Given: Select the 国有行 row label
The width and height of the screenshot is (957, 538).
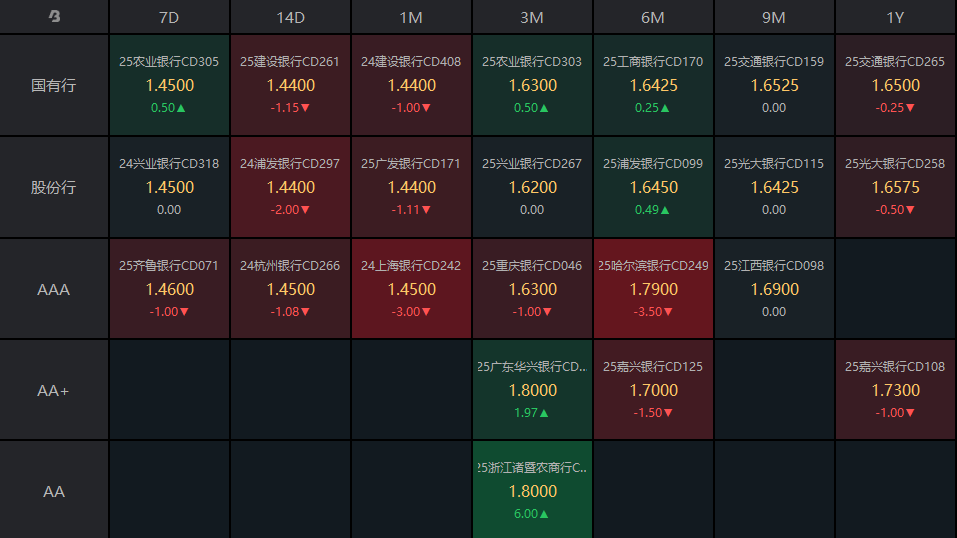Looking at the screenshot, I should tap(54, 85).
